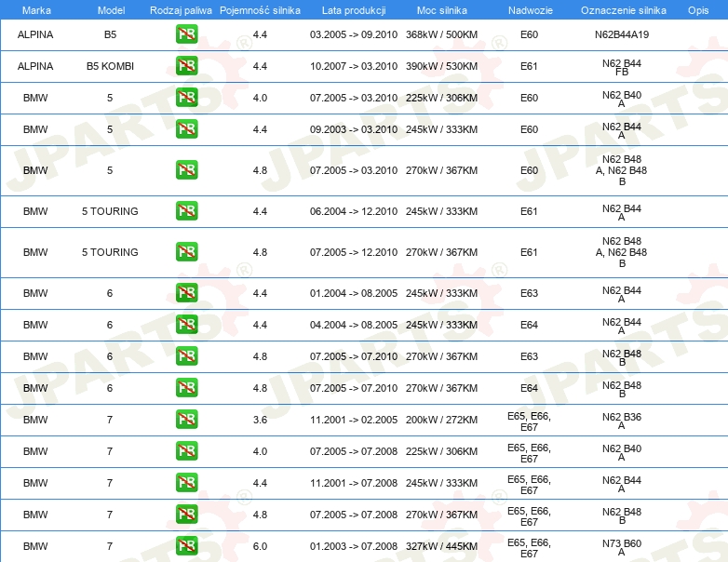
Task: Click the fuel icon in the 04.2004 -> 08.2005 row
Action: tap(186, 325)
